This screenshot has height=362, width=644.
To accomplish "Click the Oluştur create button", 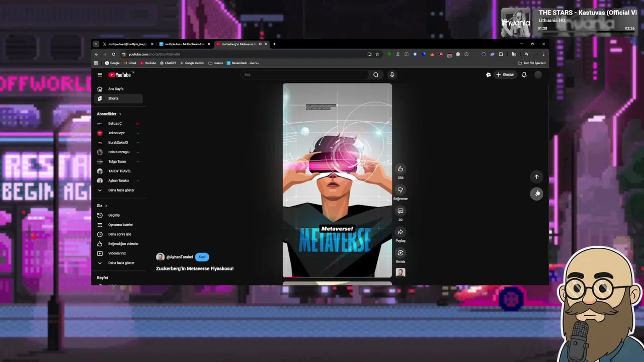I will coord(505,75).
